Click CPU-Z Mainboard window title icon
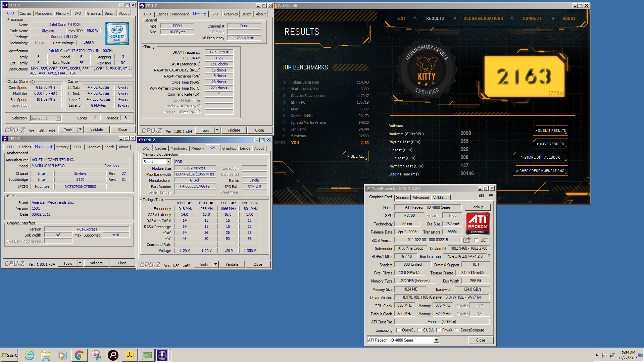Viewport: 644px width, 362px height. click(x=5, y=139)
